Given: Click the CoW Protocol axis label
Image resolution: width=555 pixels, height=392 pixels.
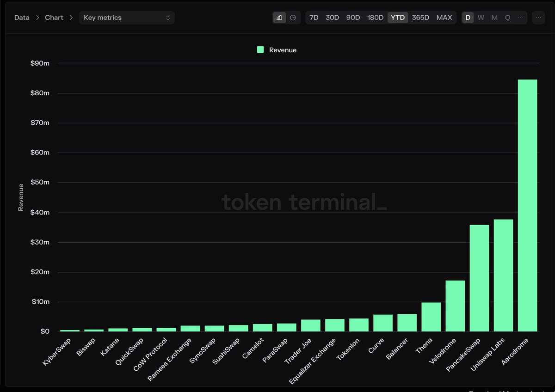Looking at the screenshot, I should click(x=150, y=356).
